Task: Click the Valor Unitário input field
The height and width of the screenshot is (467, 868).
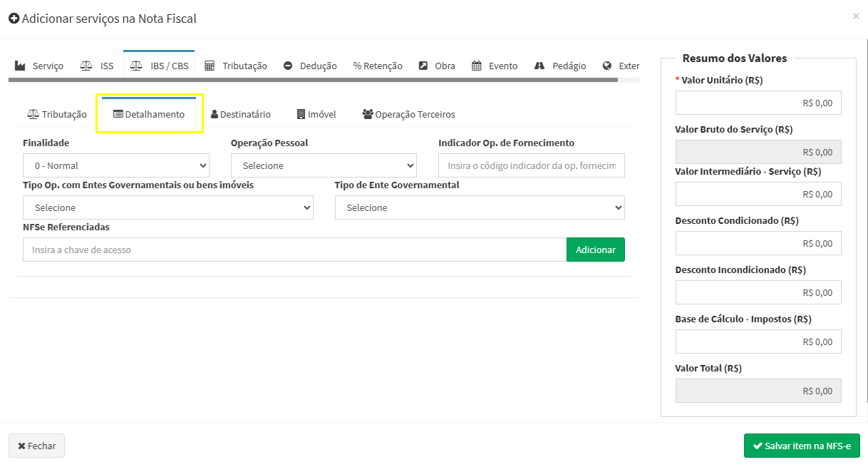Action: (758, 103)
